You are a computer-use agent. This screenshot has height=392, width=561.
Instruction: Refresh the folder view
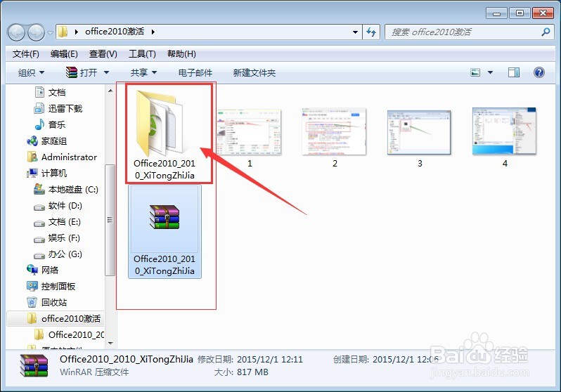pyautogui.click(x=371, y=32)
